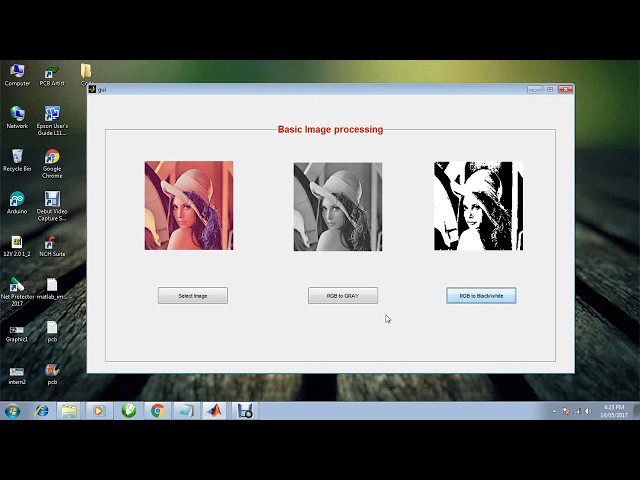Open Windows Explorer from taskbar
This screenshot has height=480, width=640.
[69, 411]
